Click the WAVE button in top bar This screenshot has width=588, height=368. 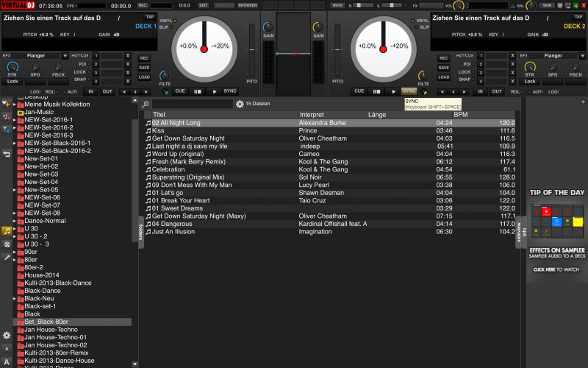[x=337, y=5]
